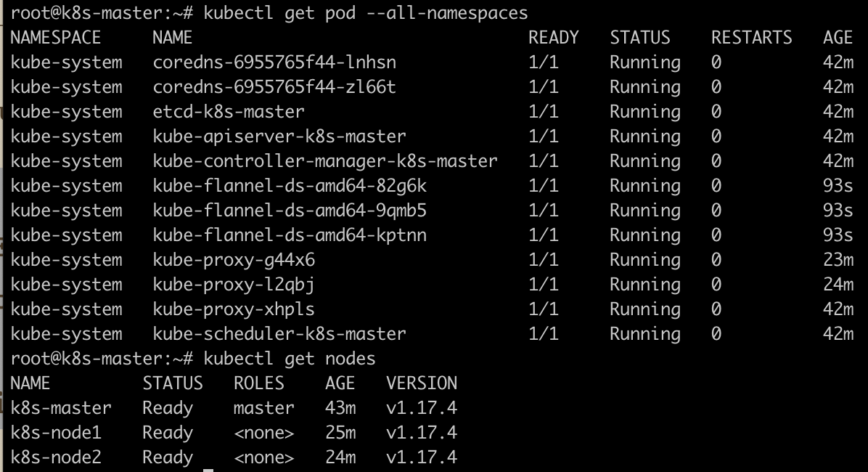Click the ROLES column header

point(259,383)
